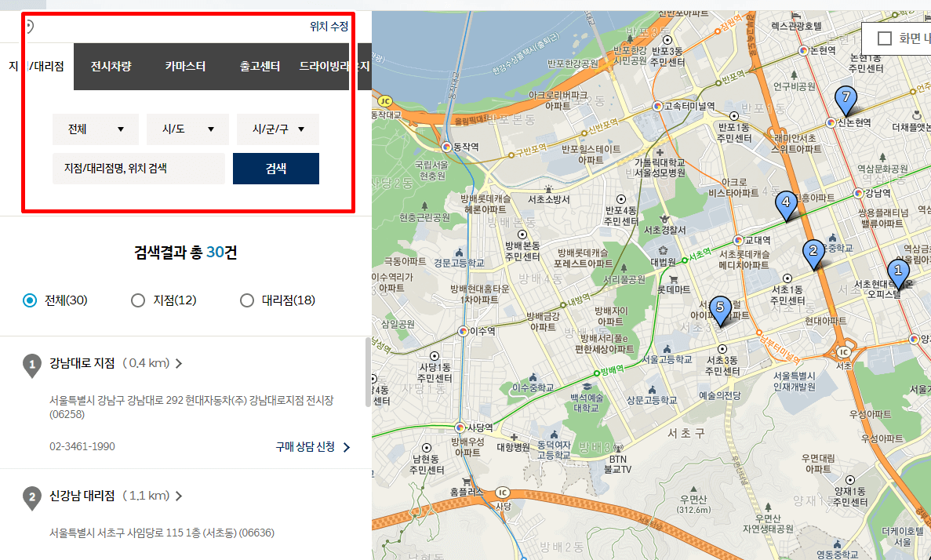931x560 pixels.
Task: Click the gray pin icon for 신강남 대리점
Action: coord(32,497)
